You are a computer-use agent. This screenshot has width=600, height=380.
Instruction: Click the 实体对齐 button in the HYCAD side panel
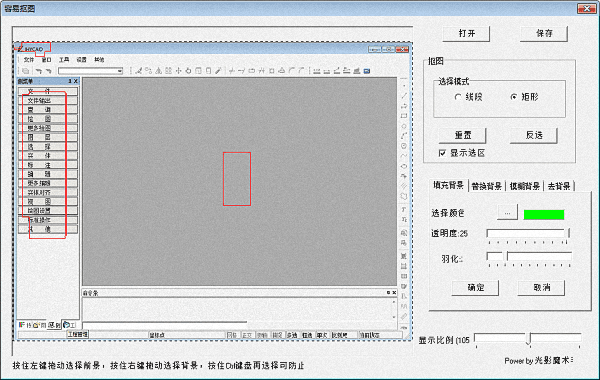coord(48,192)
